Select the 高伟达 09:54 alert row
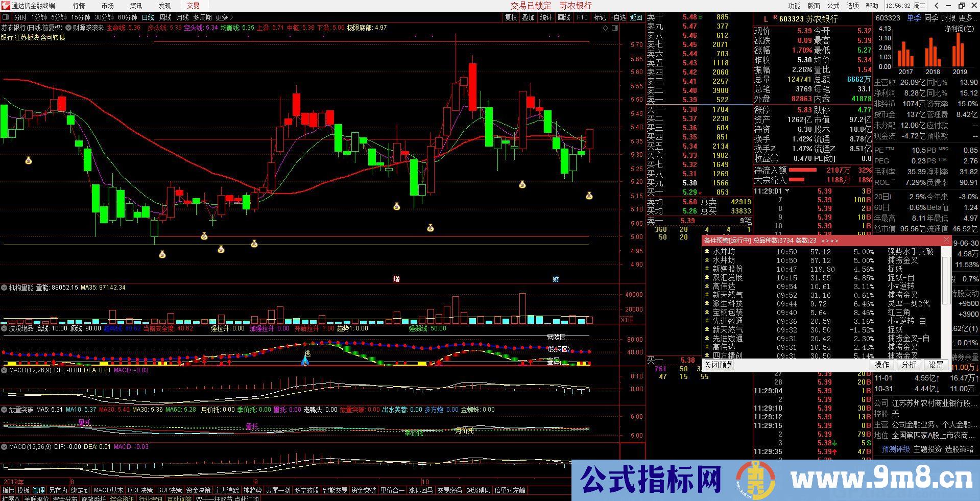Viewport: 980px width, 501px height. coord(822,287)
